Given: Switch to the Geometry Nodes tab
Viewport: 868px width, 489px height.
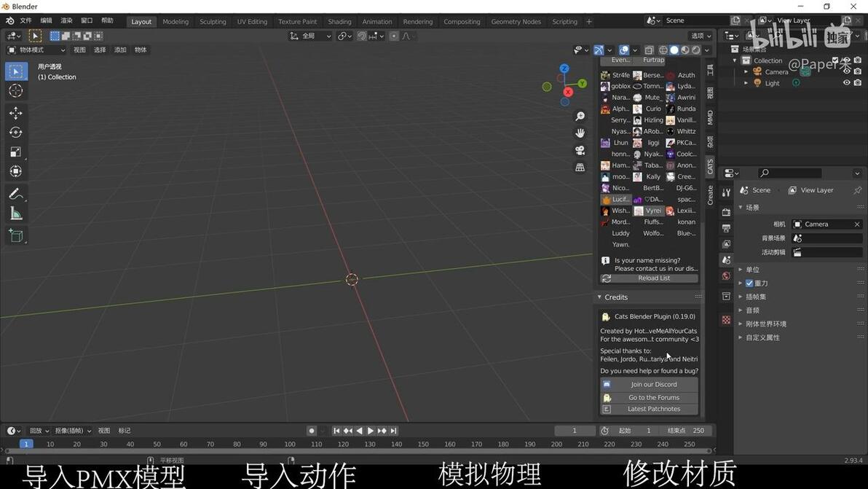Looking at the screenshot, I should (516, 22).
